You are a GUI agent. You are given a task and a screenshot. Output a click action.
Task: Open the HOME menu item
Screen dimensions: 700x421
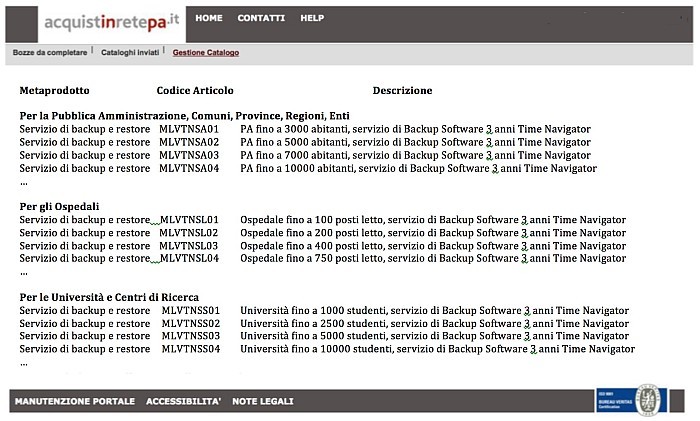coord(209,18)
